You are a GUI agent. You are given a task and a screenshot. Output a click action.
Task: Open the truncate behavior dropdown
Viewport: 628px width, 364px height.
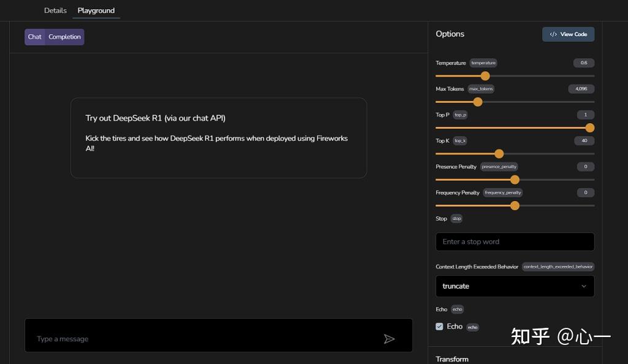(x=515, y=286)
